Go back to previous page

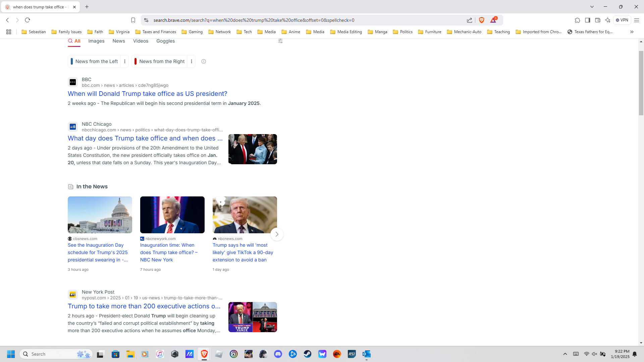7,20
